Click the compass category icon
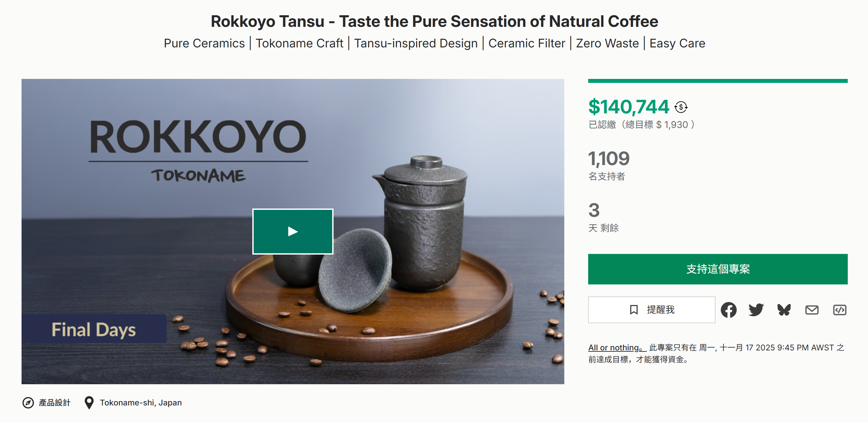 (x=28, y=402)
